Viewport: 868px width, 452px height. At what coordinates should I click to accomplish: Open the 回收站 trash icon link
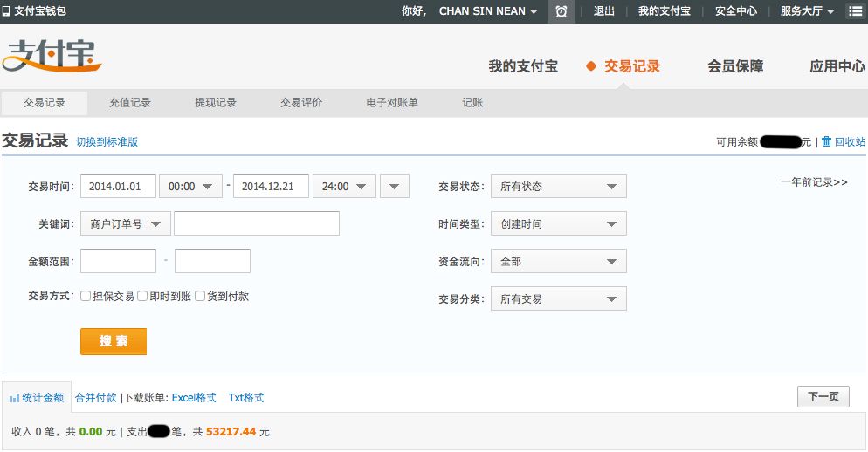[827, 141]
